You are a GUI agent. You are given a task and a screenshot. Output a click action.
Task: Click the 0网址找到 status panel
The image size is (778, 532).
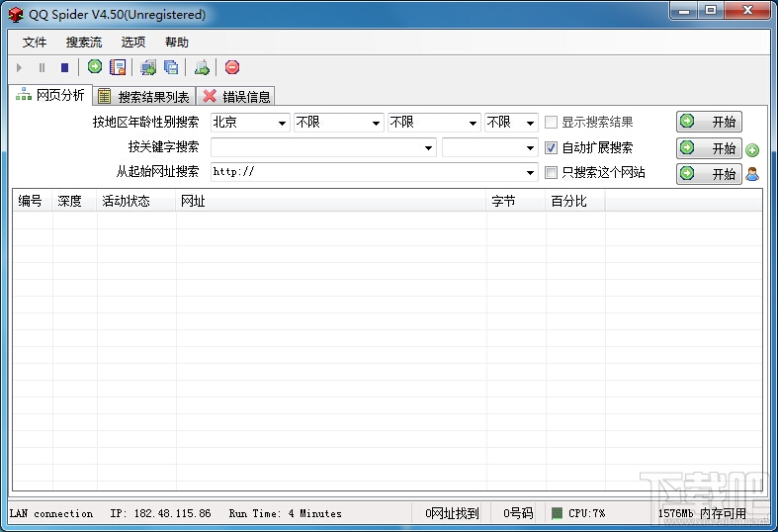(x=452, y=513)
